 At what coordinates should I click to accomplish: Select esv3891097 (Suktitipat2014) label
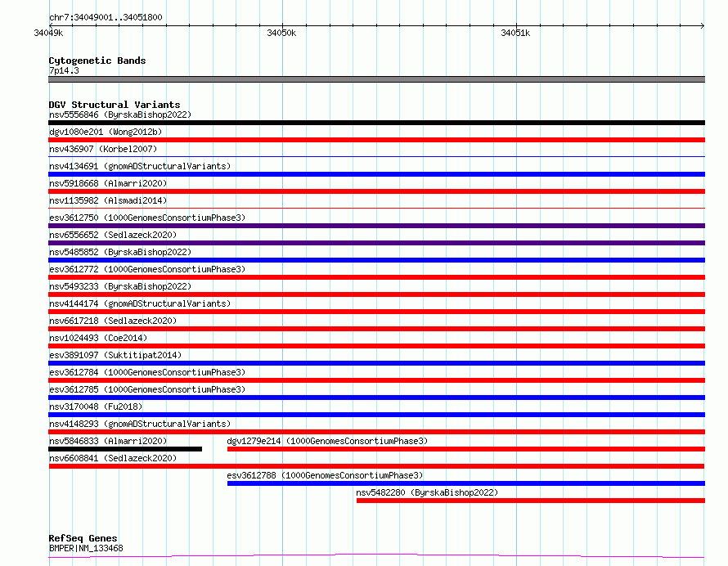point(115,355)
